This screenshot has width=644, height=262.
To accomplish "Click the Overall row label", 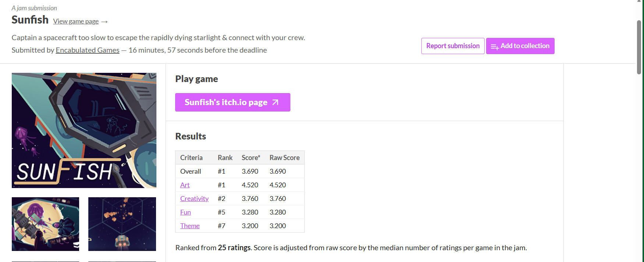I will pos(191,171).
